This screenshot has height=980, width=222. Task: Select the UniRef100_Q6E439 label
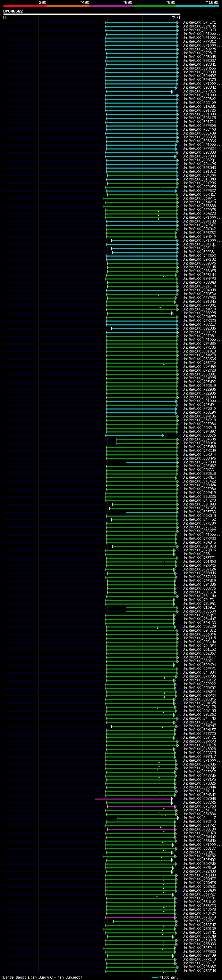click(x=199, y=133)
